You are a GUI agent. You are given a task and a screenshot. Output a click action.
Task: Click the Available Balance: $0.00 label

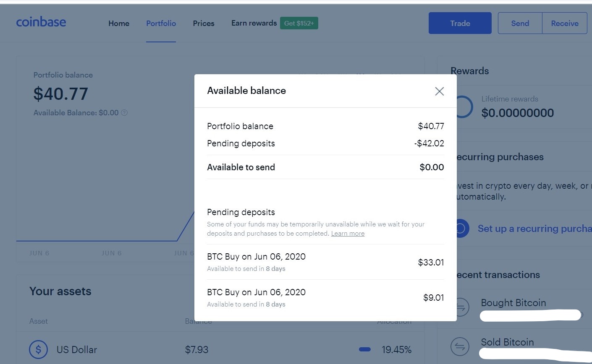tap(76, 113)
